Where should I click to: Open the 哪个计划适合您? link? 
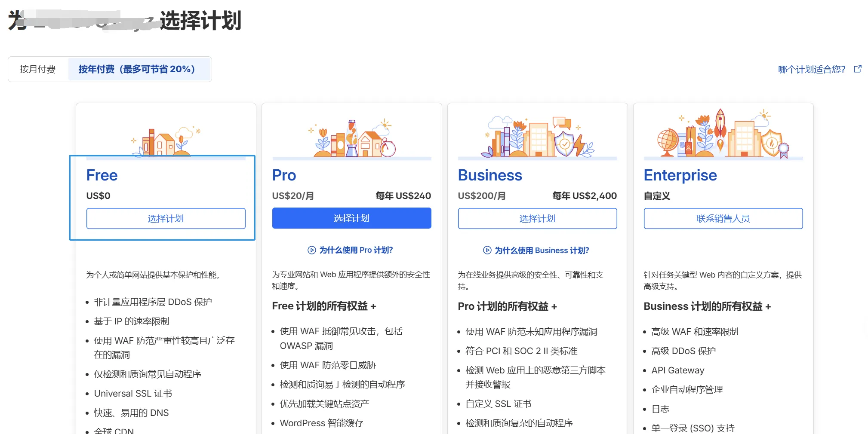[811, 70]
